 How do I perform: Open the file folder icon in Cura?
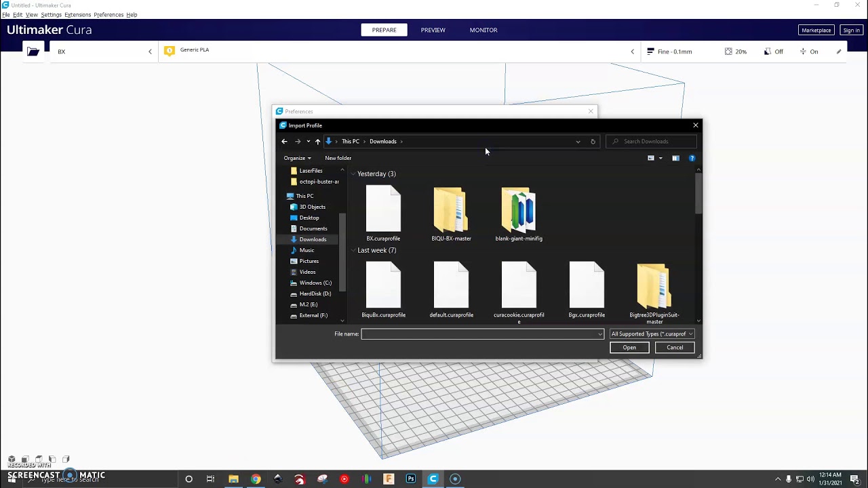pyautogui.click(x=33, y=52)
